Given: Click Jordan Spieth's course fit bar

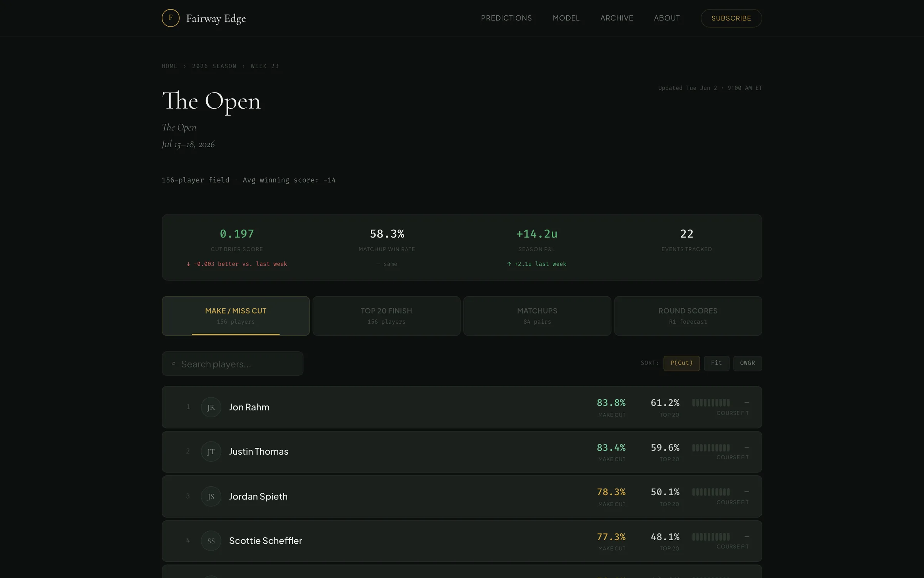Looking at the screenshot, I should tap(711, 492).
